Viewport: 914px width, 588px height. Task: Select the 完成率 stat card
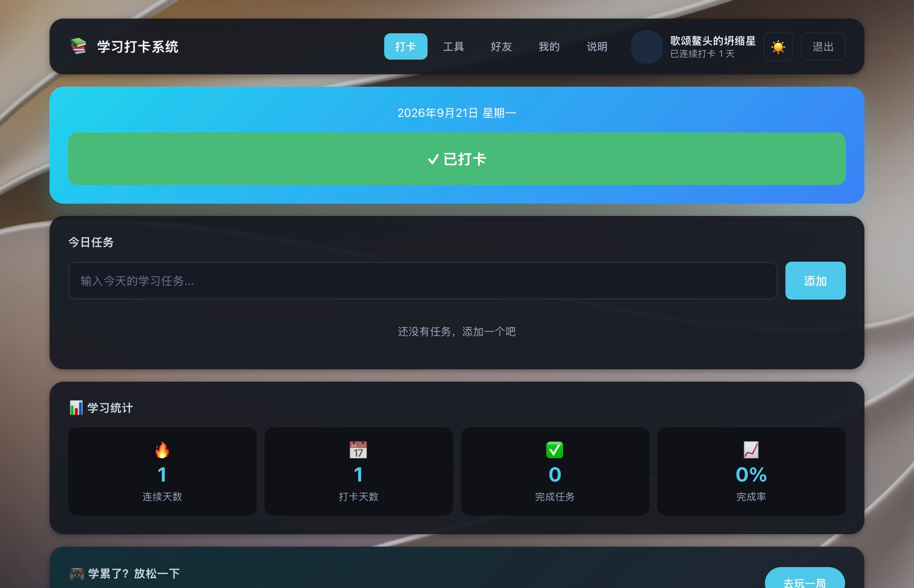point(751,471)
